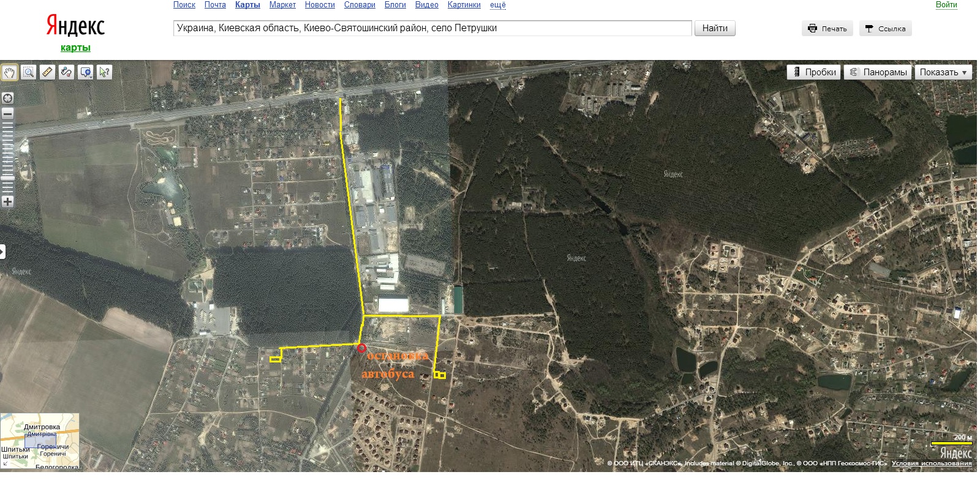Screen dimensions: 980x480
Task: Click the Ссылка link button
Action: 885,28
